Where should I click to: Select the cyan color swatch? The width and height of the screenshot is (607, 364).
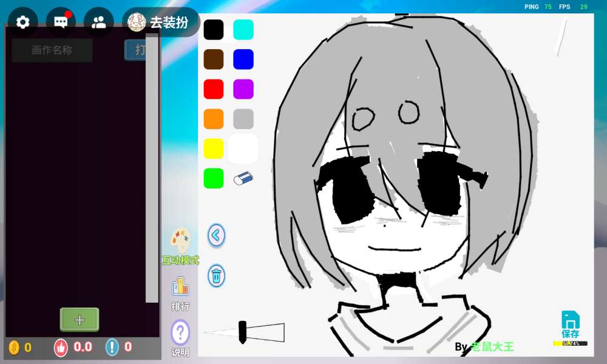(243, 29)
